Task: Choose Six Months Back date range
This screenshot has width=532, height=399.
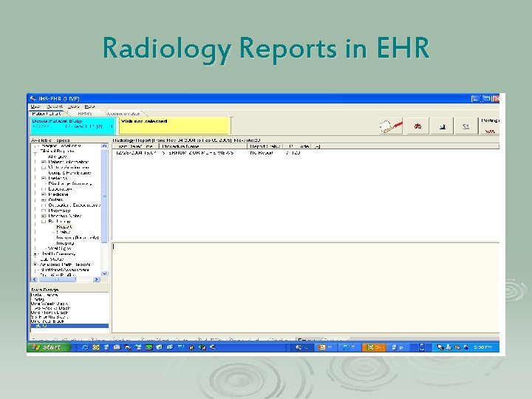Action: pos(50,317)
